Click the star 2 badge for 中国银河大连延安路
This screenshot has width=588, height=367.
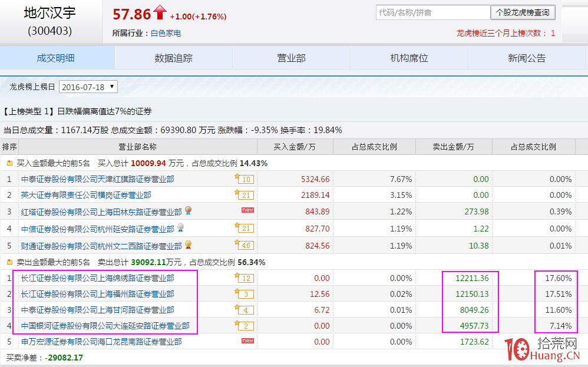click(x=245, y=325)
